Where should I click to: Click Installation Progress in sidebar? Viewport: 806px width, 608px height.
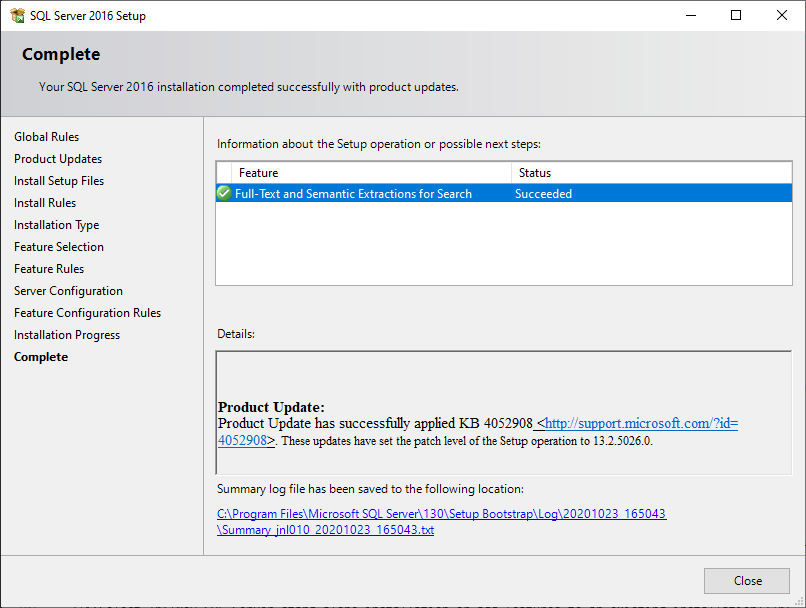pos(67,335)
